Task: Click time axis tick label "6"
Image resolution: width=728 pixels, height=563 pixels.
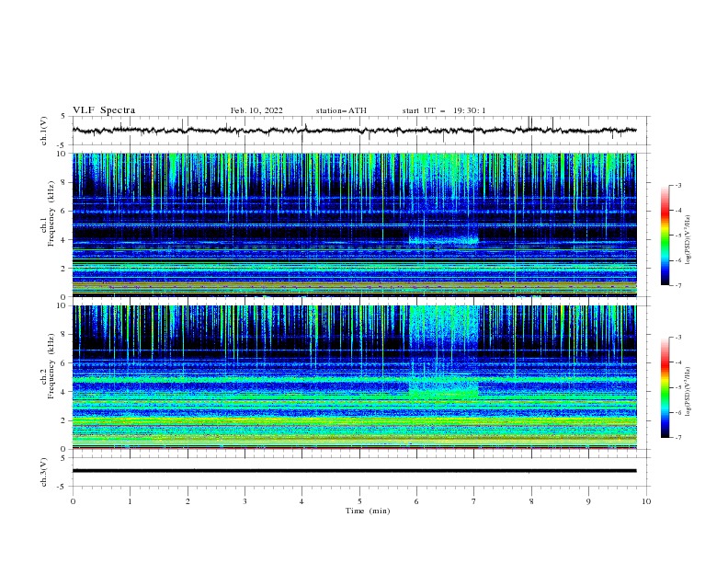Action: pyautogui.click(x=417, y=501)
